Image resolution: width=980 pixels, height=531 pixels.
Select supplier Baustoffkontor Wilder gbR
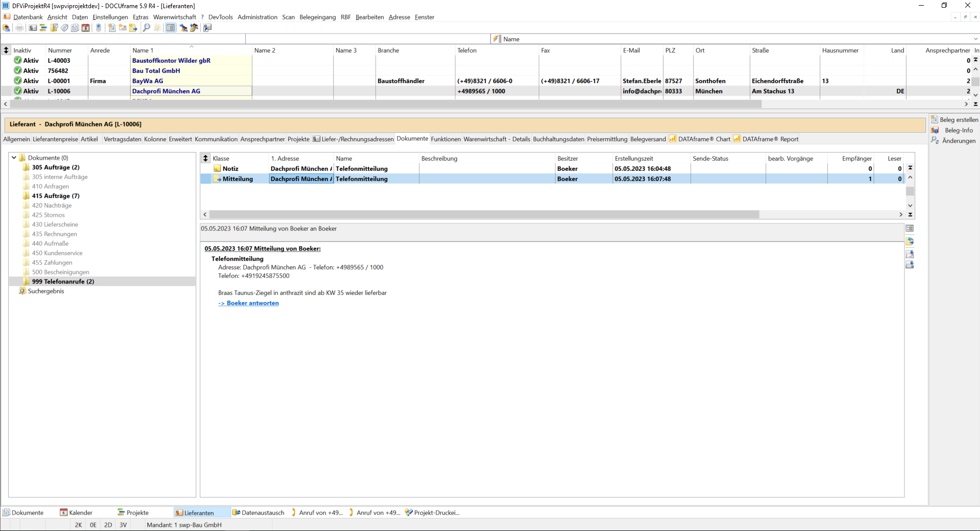171,61
